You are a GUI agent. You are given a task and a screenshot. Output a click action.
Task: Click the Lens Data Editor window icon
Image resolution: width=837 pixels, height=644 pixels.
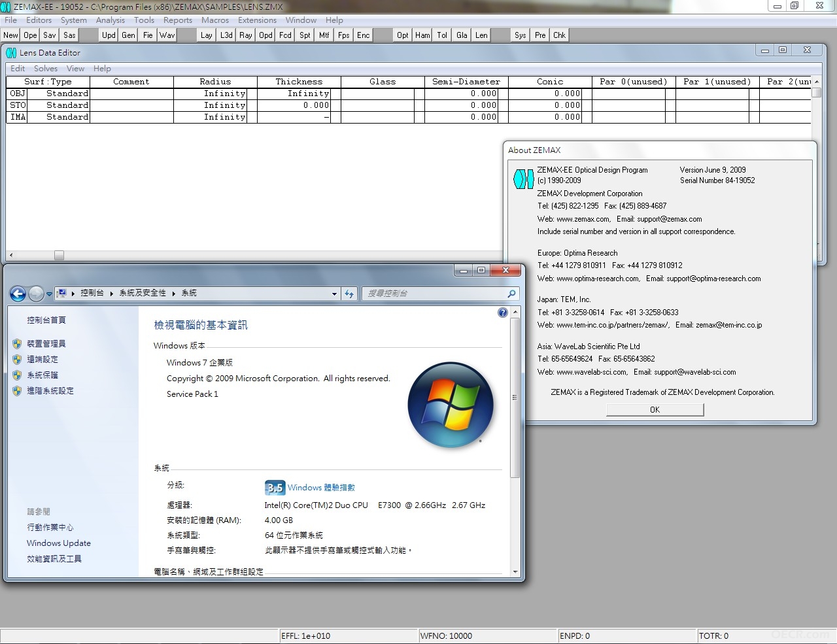[11, 53]
